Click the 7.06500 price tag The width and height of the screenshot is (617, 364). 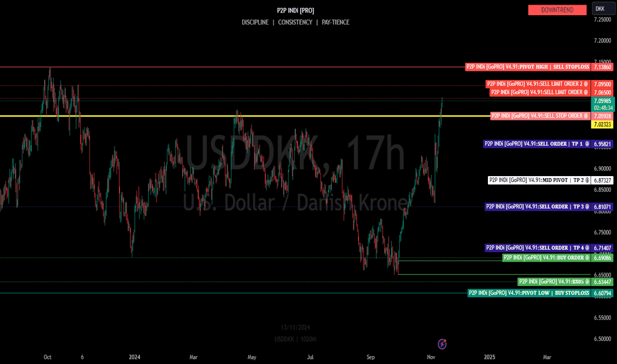(x=602, y=93)
